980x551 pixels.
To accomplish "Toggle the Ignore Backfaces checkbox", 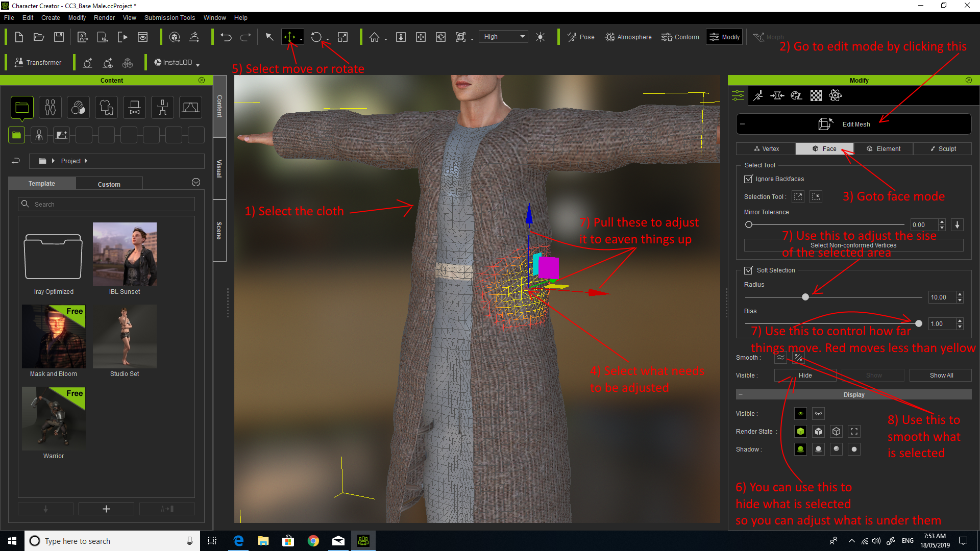I will point(749,179).
